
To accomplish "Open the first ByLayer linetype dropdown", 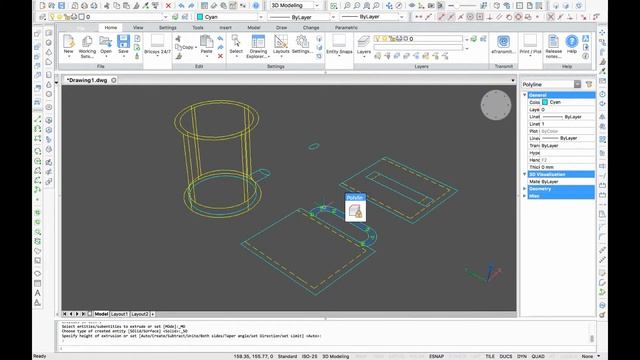I will pos(333,17).
